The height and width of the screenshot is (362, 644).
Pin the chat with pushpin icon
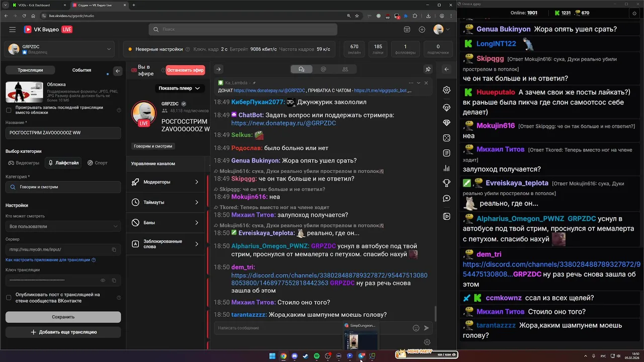[428, 69]
